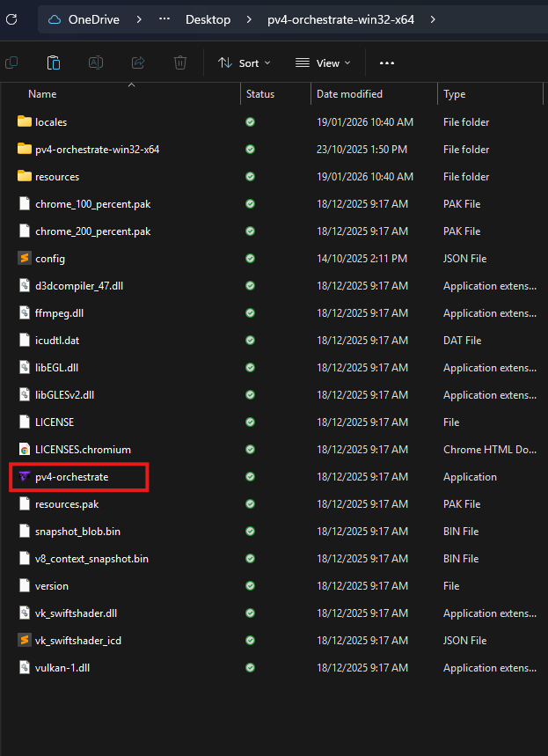Screen dimensions: 548x756
Task: Click the Chrome icon of LICENSES.chromium
Action: 24,450
